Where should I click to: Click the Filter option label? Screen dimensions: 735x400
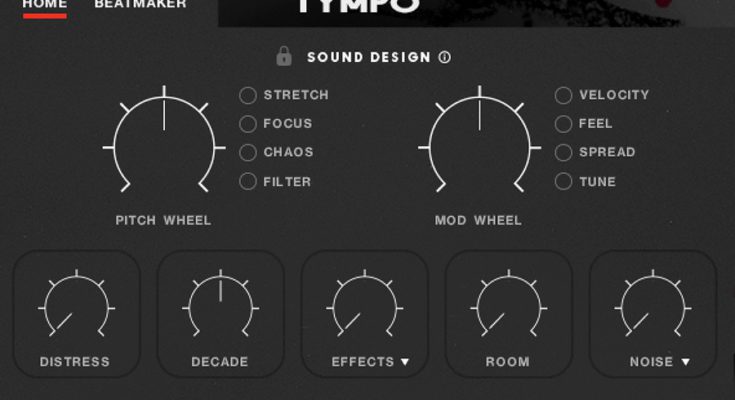click(x=287, y=182)
